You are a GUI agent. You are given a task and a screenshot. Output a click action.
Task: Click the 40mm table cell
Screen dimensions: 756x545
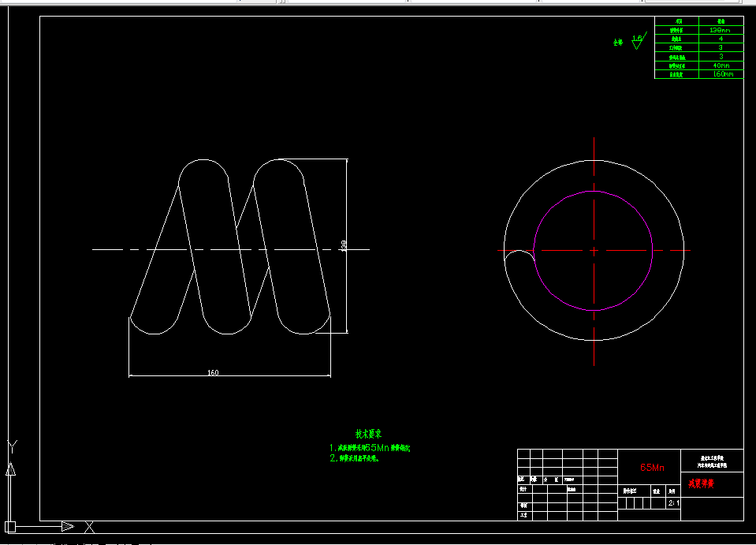(x=721, y=65)
